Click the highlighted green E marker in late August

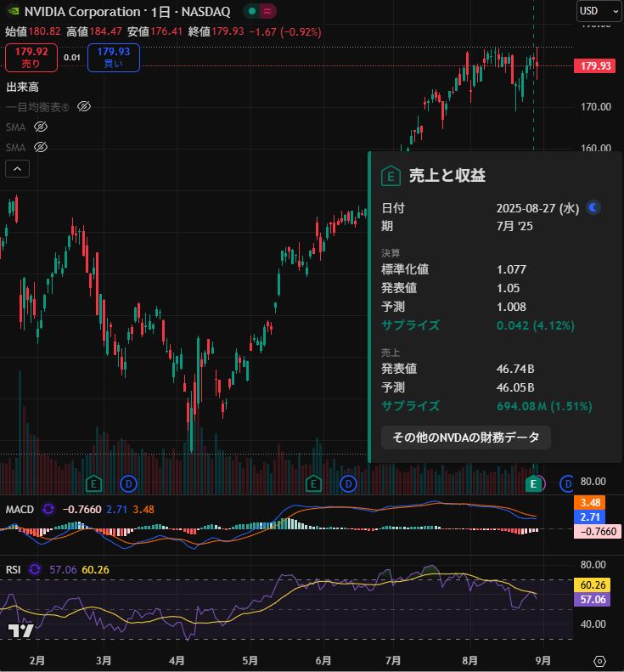(533, 484)
